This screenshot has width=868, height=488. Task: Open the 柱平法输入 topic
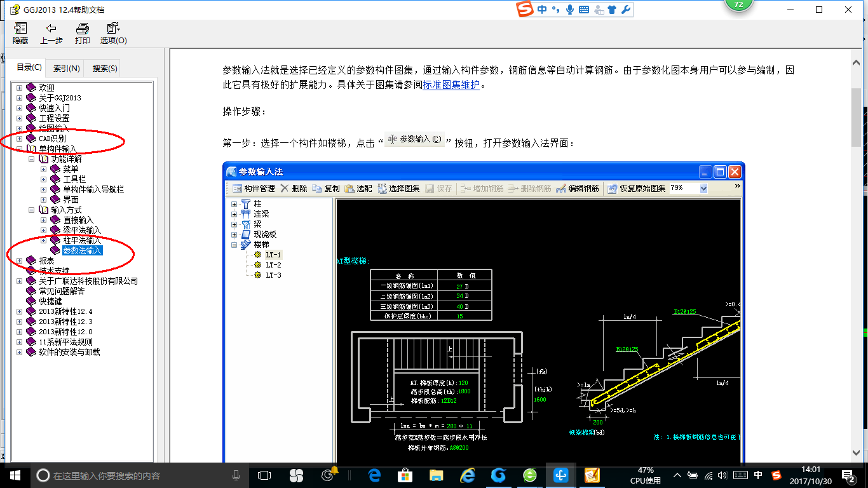[x=82, y=240]
